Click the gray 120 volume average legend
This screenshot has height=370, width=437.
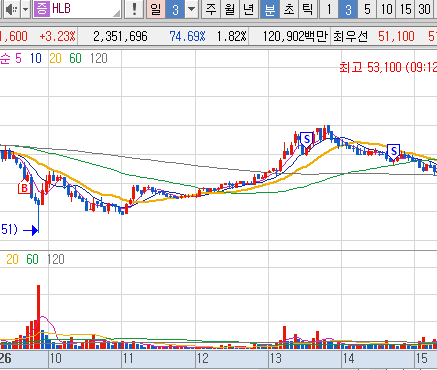(x=56, y=259)
